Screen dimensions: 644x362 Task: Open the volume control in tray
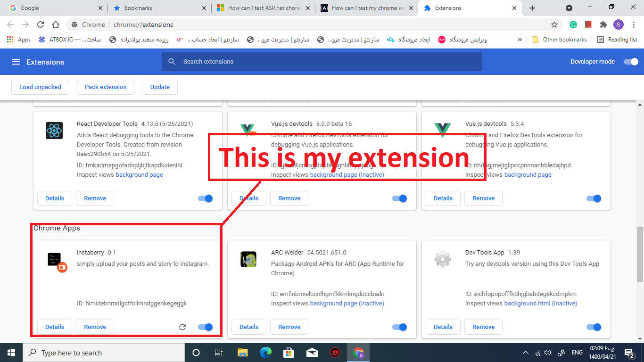[547, 353]
